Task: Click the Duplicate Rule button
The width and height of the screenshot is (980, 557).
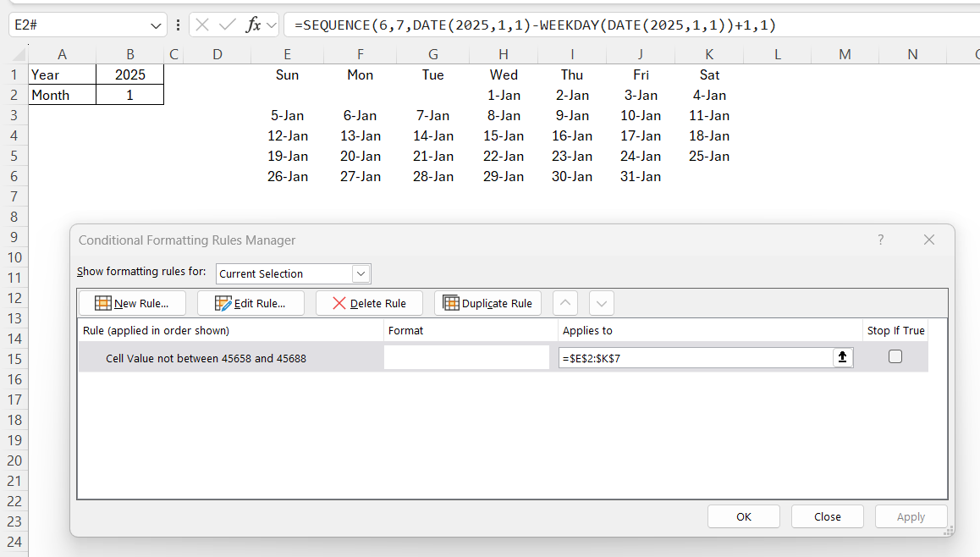Action: 487,303
